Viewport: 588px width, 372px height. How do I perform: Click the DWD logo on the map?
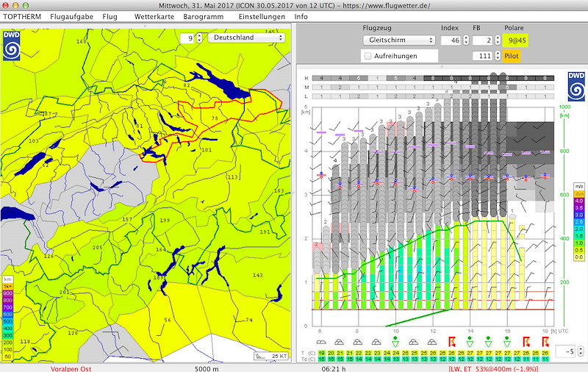coord(12,46)
